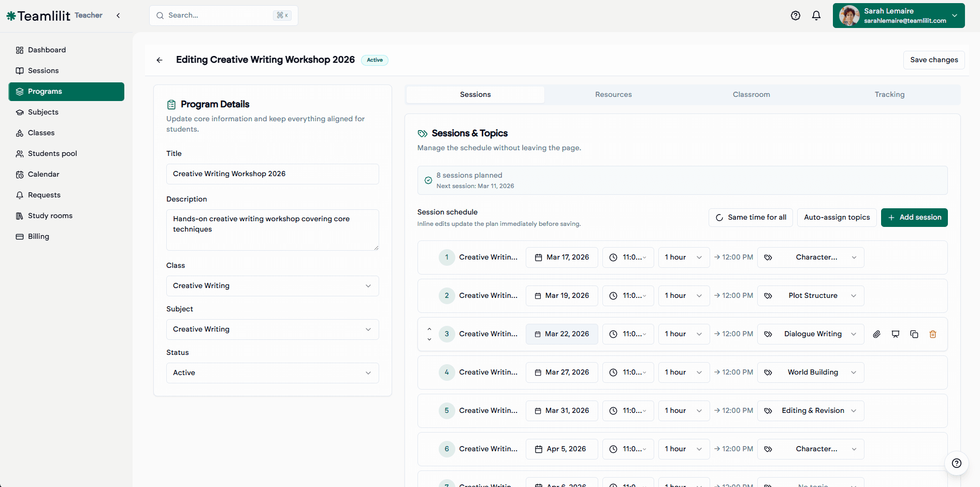The image size is (980, 487).
Task: Click the Calendar icon in the sidebar
Action: pyautogui.click(x=20, y=174)
